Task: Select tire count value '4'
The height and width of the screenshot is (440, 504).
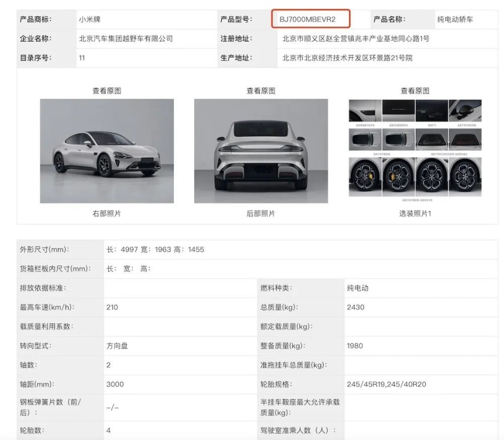Action: click(x=109, y=431)
